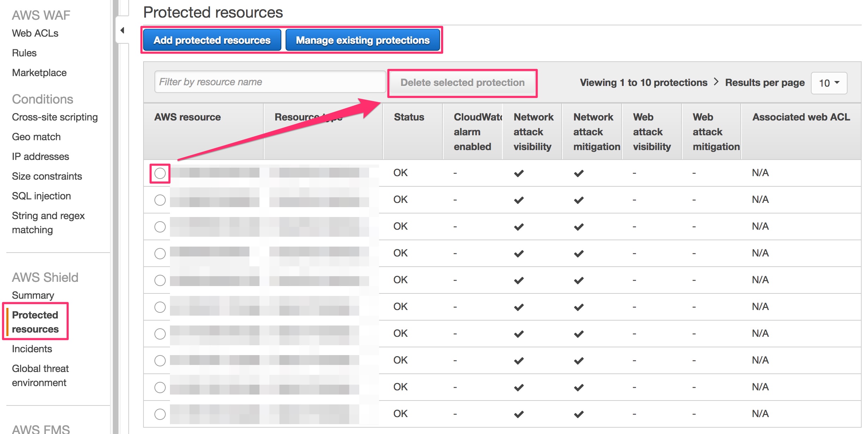Click the Filter by resource name field

[x=270, y=82]
